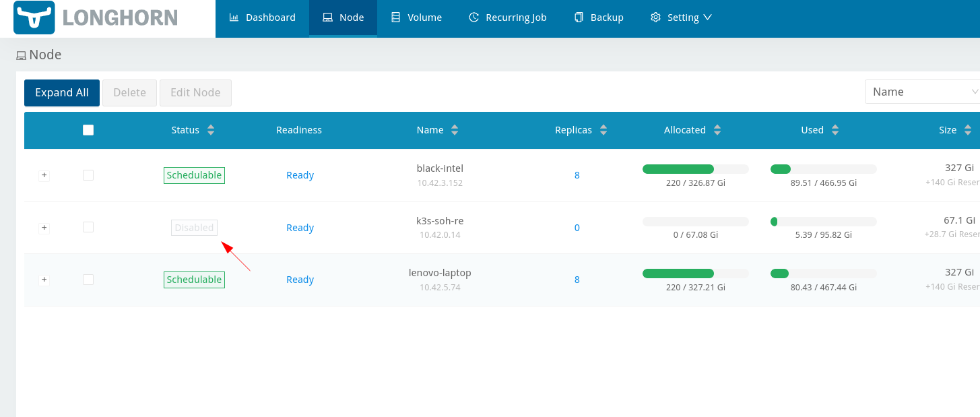Expand the lenovo-laptop node row

(x=44, y=280)
